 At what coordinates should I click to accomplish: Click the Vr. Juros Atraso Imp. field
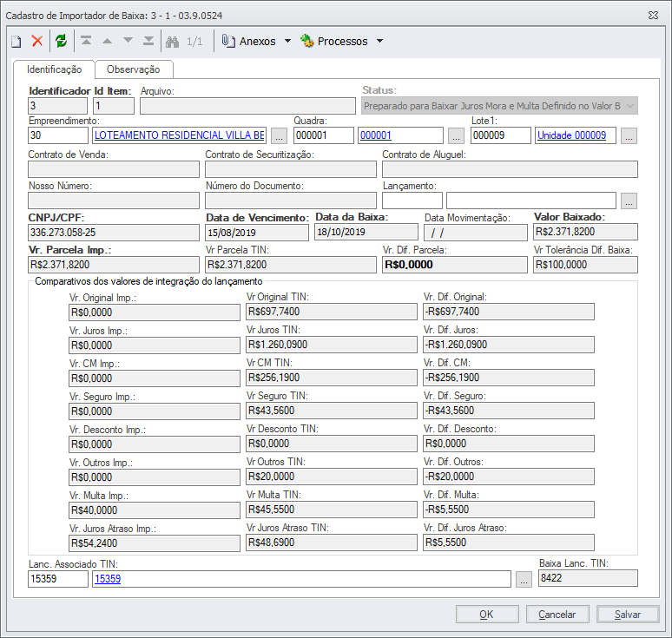(155, 543)
